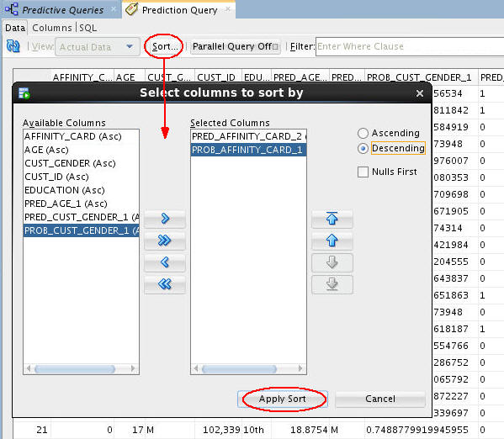Screen dimensions: 504x439
Task: Move column to bottom of sort order
Action: (x=332, y=284)
